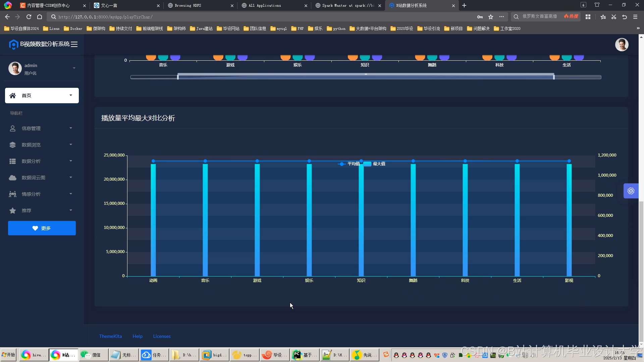
Task: Click the left handle of the chart zoom slider
Action: click(x=178, y=77)
